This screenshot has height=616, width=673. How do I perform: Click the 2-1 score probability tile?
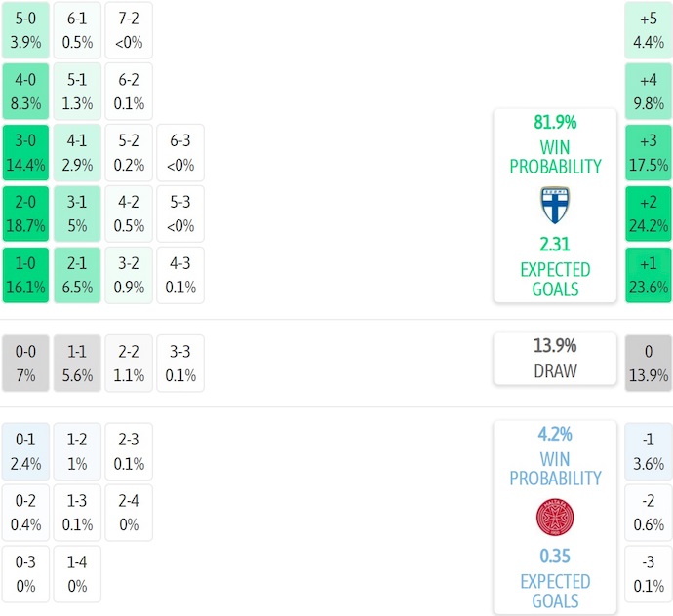(77, 276)
